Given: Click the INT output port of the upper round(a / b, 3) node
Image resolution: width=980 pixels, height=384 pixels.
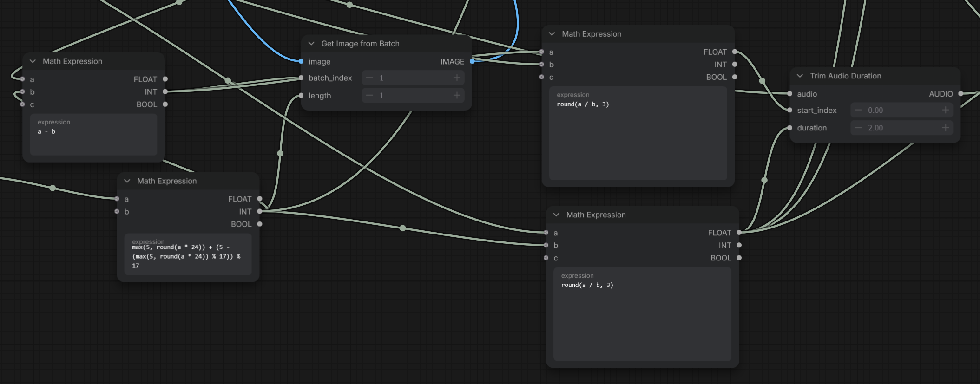Looking at the screenshot, I should point(735,64).
